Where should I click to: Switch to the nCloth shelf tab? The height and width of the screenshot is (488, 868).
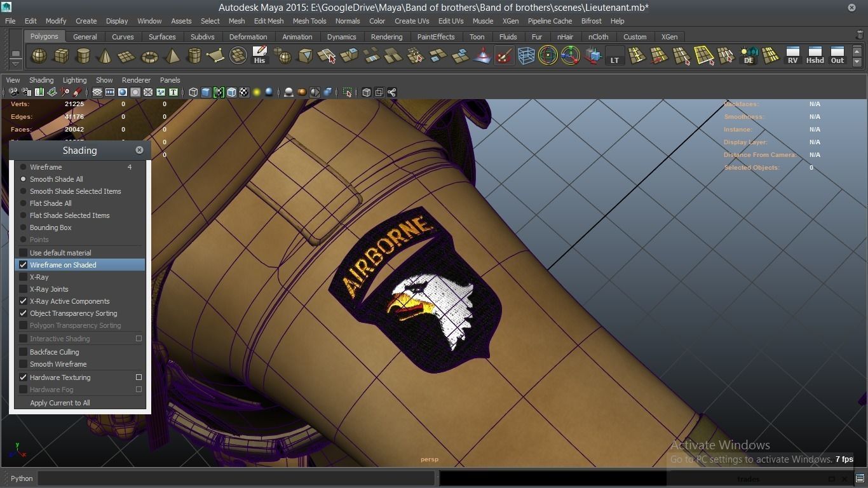598,37
